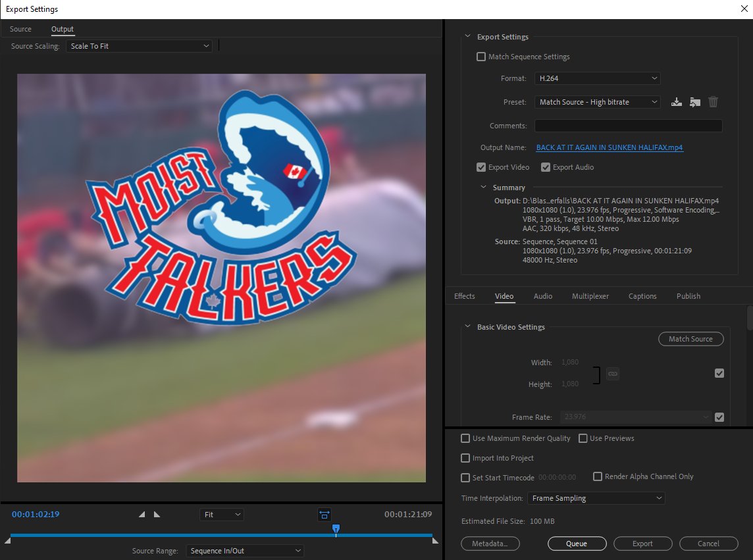This screenshot has width=753, height=560.
Task: Click on the blue timeline progress bar
Action: [x=221, y=534]
